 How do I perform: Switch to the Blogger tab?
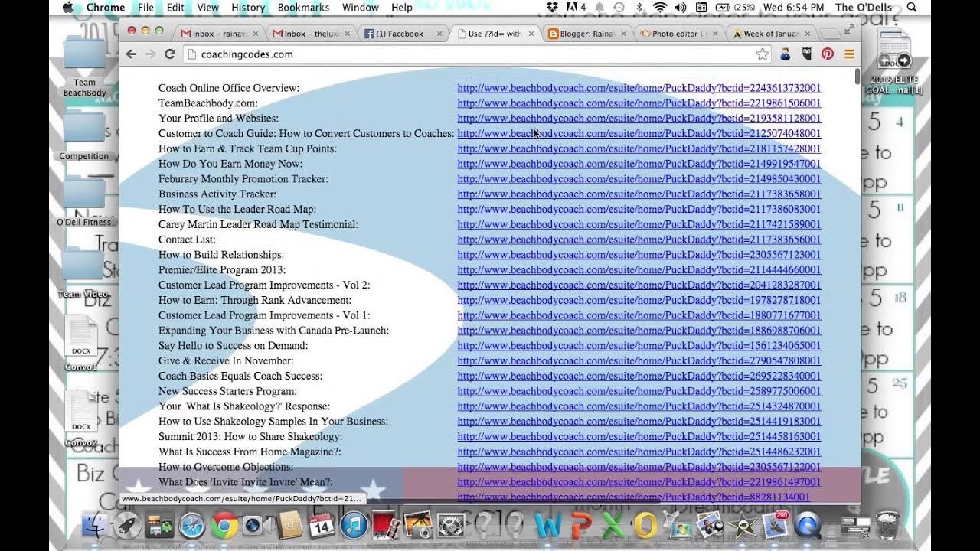tap(587, 34)
